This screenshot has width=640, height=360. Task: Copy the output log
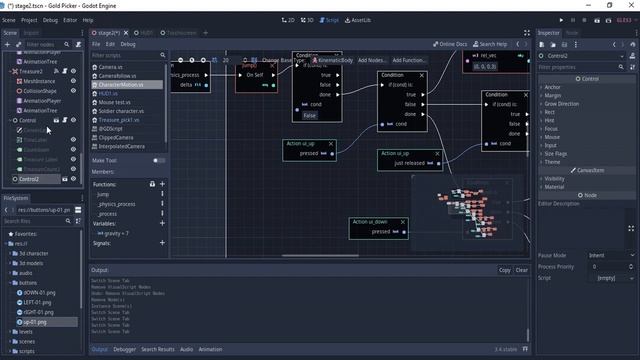coord(504,270)
